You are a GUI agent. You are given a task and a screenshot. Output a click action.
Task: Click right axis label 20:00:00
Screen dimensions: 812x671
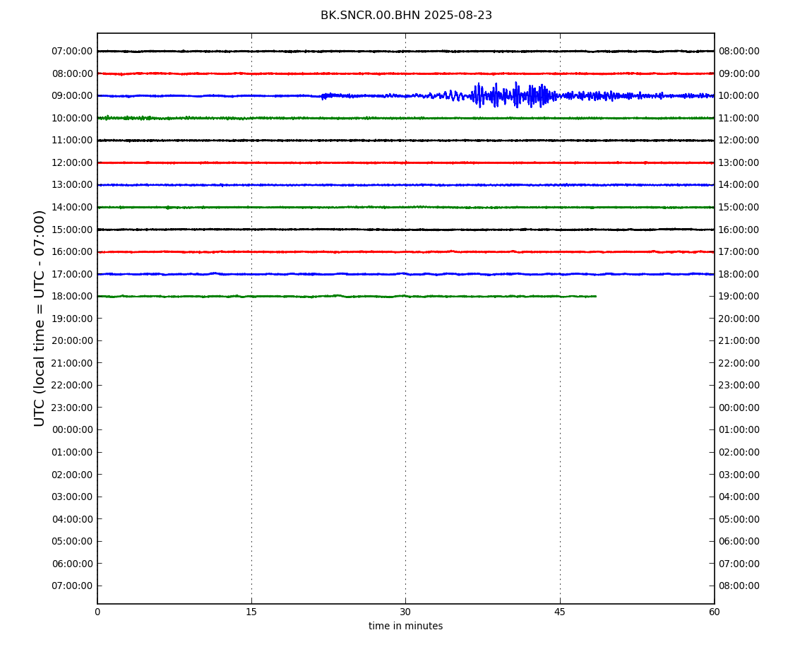739,319
